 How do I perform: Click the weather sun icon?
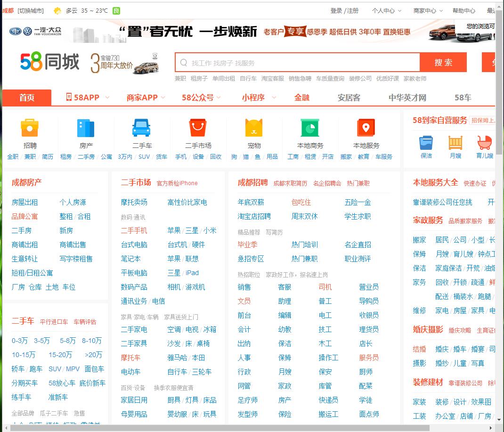(x=57, y=10)
